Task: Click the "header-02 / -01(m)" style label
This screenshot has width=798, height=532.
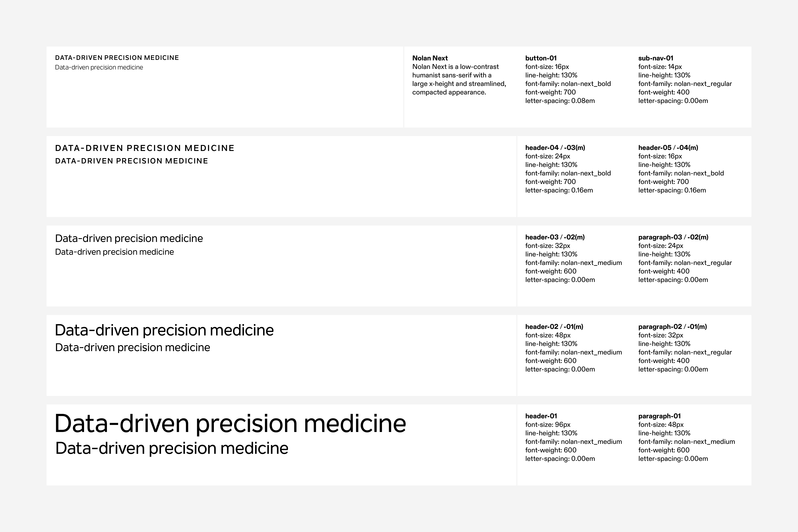Action: pos(554,327)
